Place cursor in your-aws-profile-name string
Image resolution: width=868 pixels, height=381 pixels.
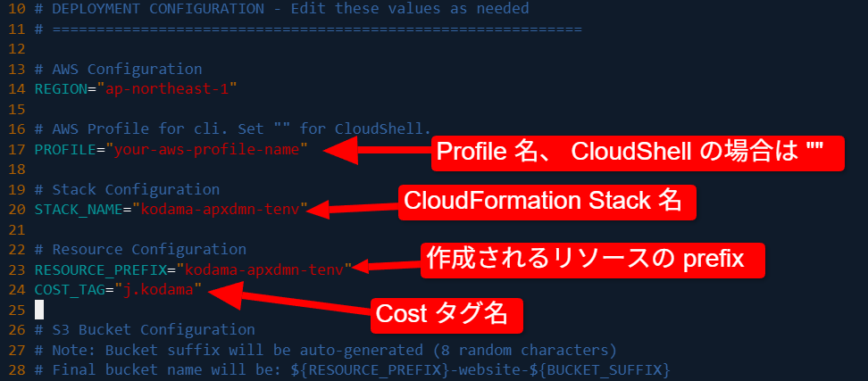(207, 149)
